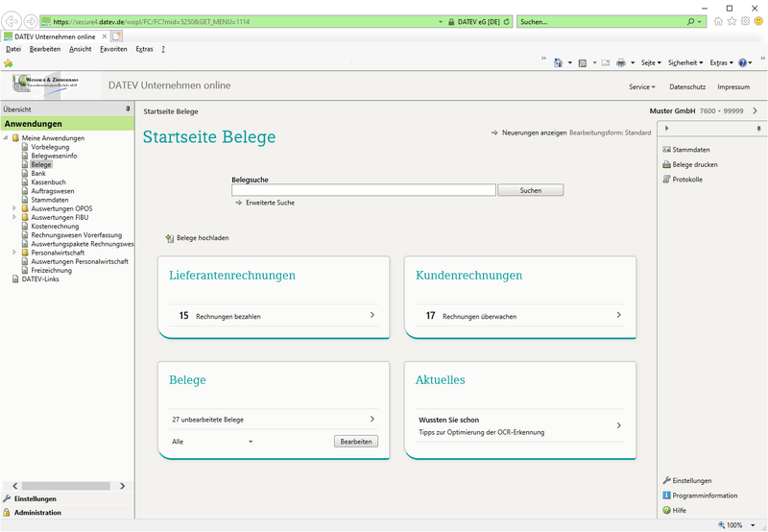
Task: Open the Service dropdown menu
Action: [x=641, y=86]
